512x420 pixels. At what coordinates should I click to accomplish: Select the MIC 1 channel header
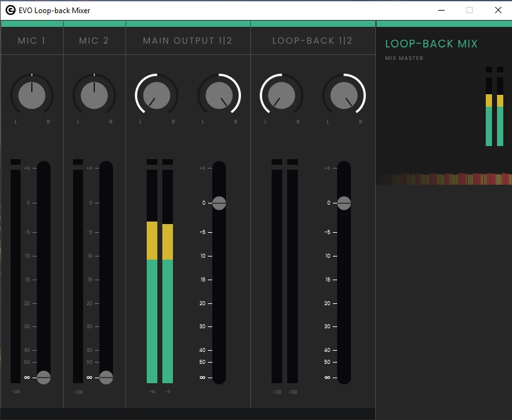32,41
